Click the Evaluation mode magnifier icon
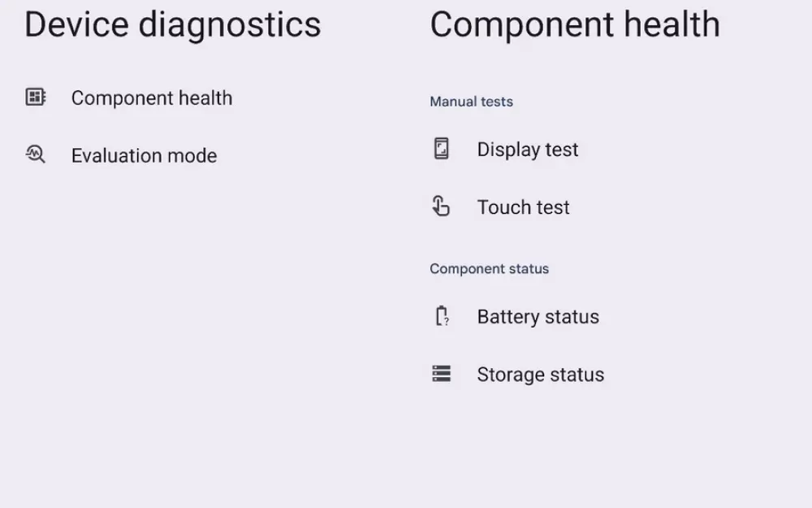The width and height of the screenshot is (812, 508). (x=36, y=154)
